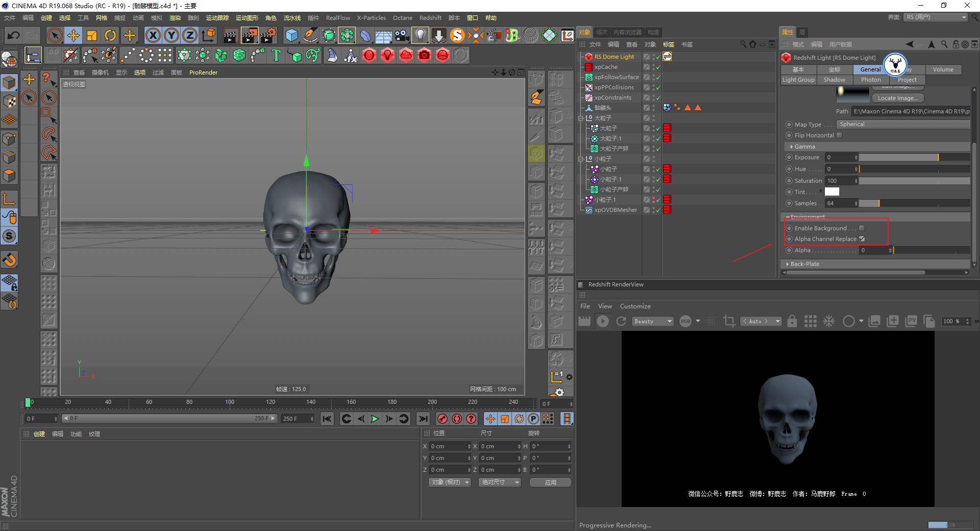This screenshot has width=980, height=531.
Task: Collapse the 大粒子 group in Object Manager
Action: [x=580, y=117]
